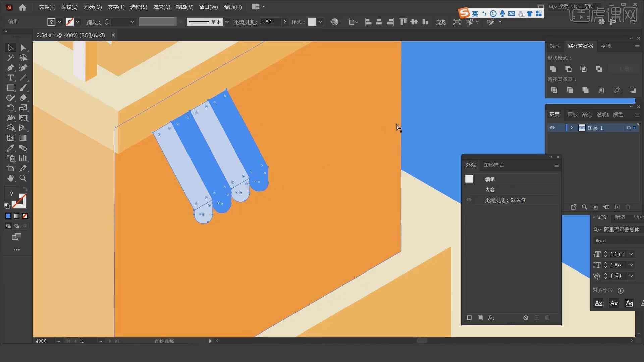Choose the Lasso tool
The image size is (644, 362).
pyautogui.click(x=23, y=58)
